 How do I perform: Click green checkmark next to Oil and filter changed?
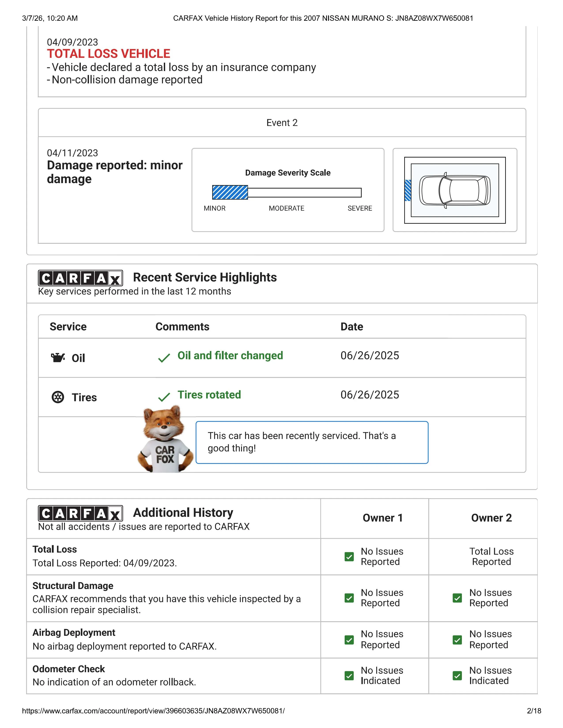click(x=164, y=358)
